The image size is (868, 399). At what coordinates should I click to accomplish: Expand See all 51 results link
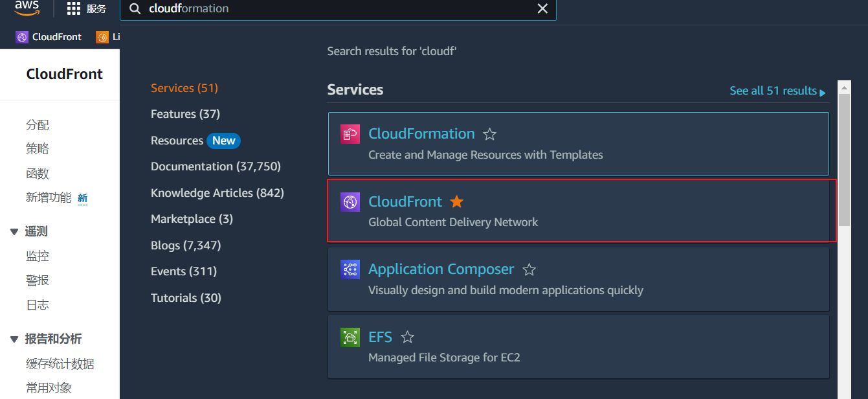(777, 91)
